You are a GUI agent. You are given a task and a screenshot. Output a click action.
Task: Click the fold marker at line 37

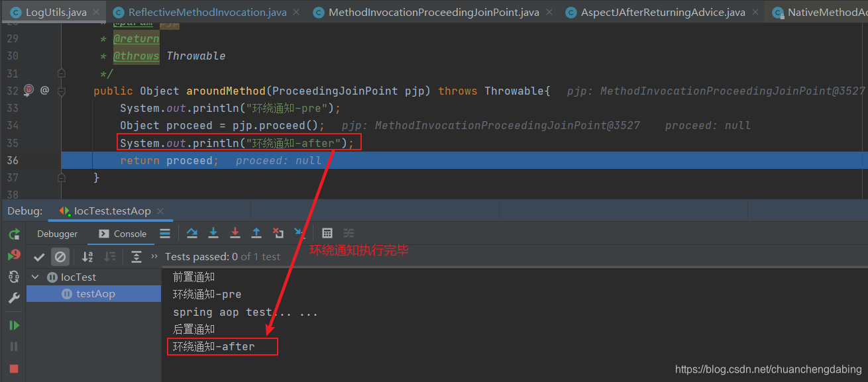pyautogui.click(x=62, y=177)
